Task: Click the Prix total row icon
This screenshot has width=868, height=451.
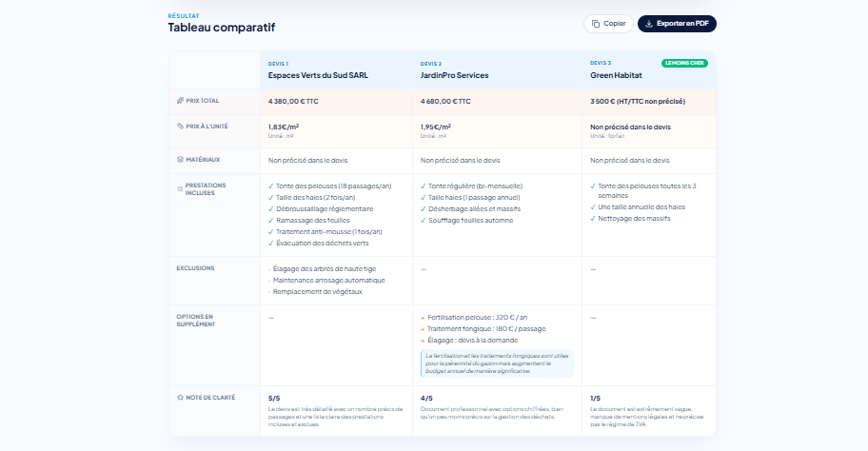Action: tap(180, 101)
